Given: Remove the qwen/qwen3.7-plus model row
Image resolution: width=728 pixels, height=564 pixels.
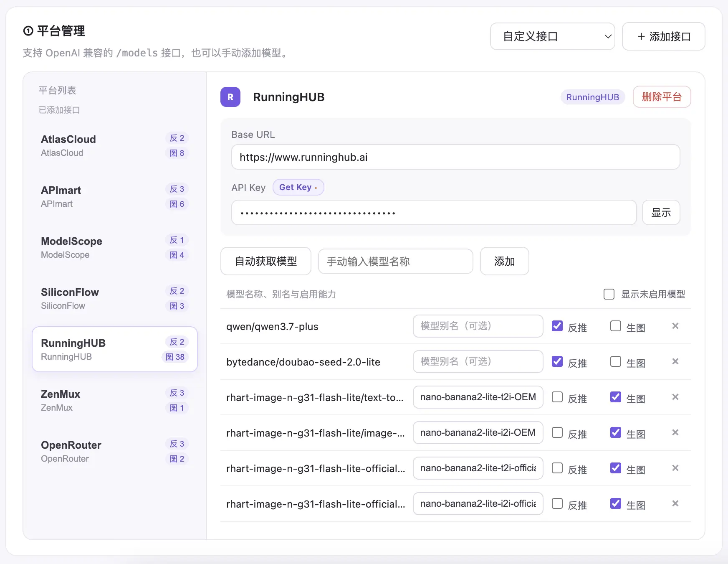Looking at the screenshot, I should (x=675, y=326).
